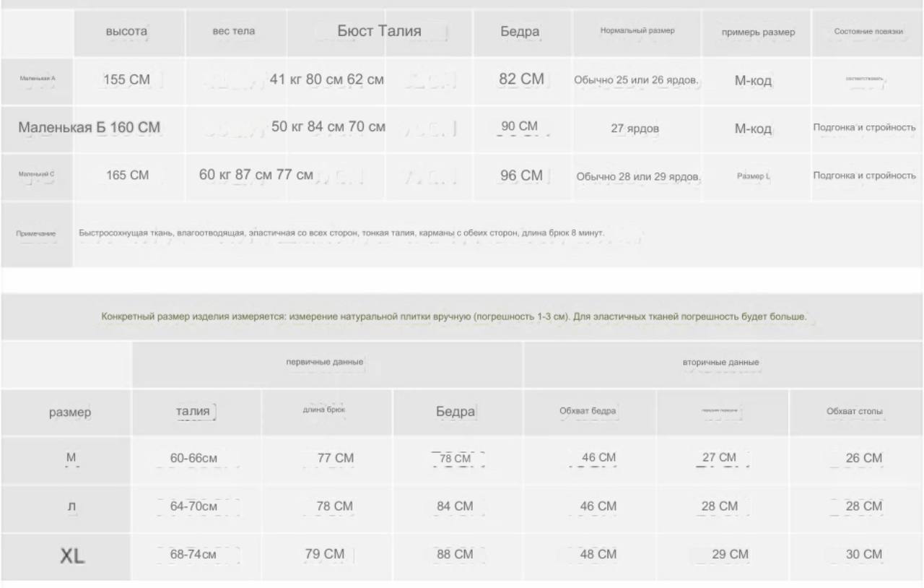Select the вес тела header cell
Screen dimensions: 924x588
(233, 31)
